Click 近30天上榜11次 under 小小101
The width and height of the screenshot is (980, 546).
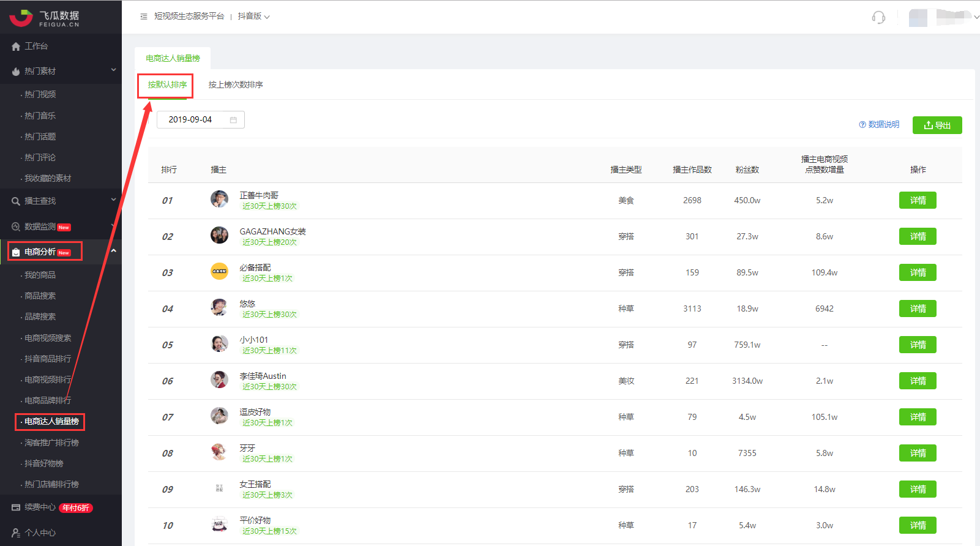(x=269, y=351)
